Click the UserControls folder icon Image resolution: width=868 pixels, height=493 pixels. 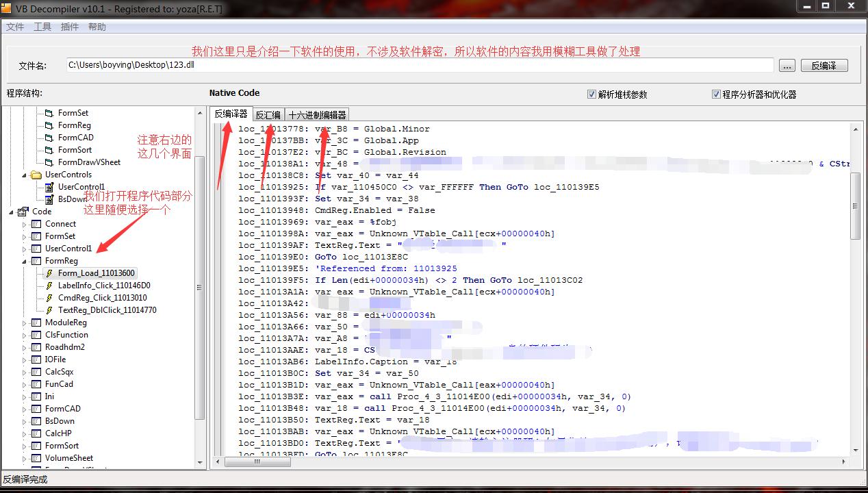tap(37, 175)
